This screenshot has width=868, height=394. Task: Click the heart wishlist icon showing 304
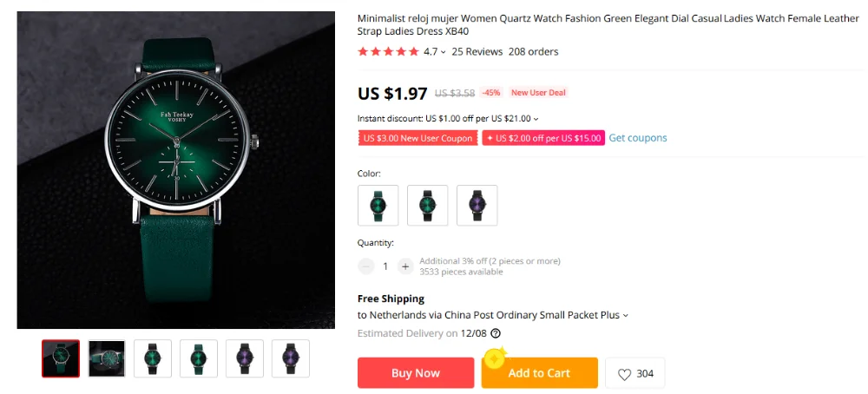tap(624, 374)
